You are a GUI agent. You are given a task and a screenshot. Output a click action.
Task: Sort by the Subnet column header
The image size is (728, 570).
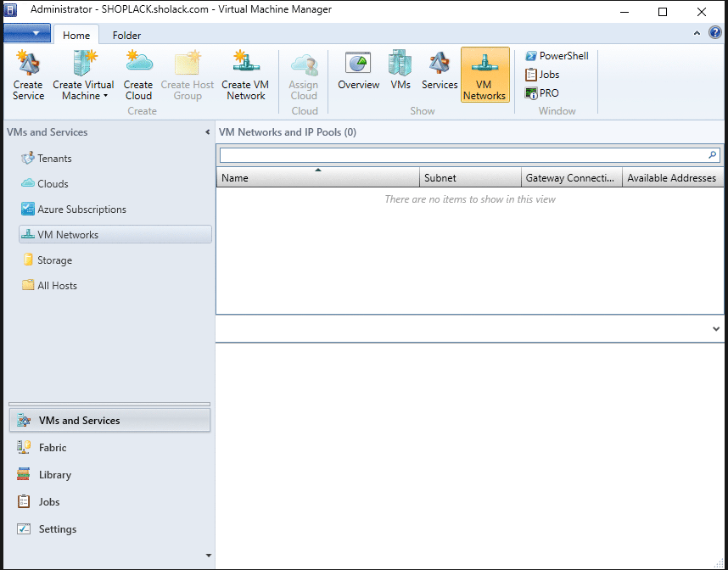point(470,178)
